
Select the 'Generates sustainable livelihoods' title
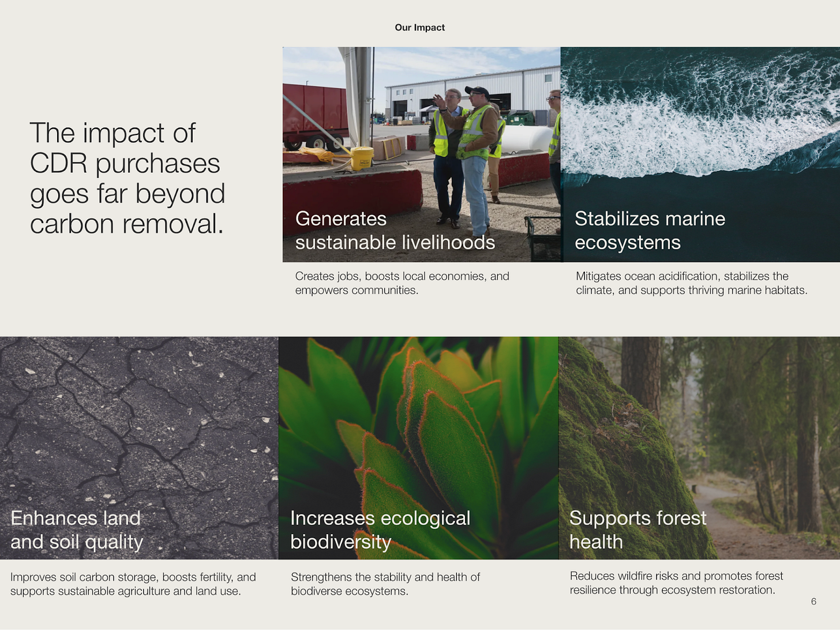pyautogui.click(x=395, y=230)
